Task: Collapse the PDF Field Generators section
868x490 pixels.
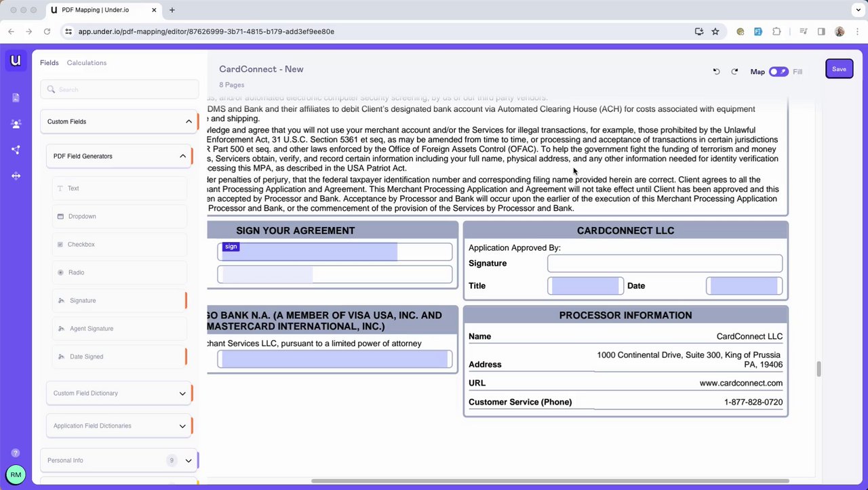Action: pos(182,156)
